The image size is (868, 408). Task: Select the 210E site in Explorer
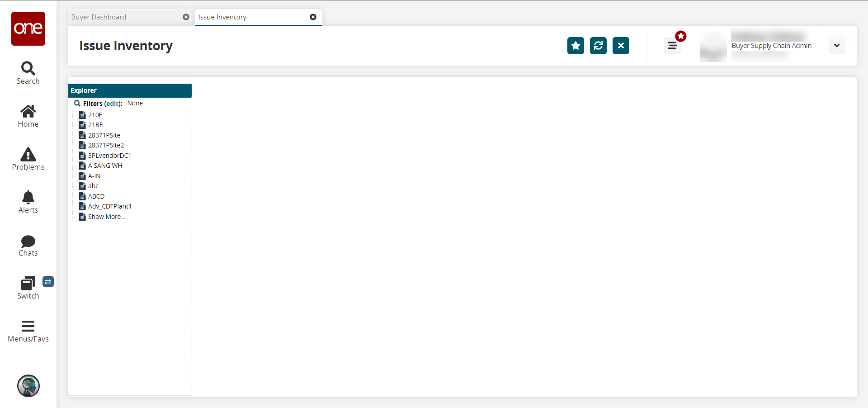point(95,115)
